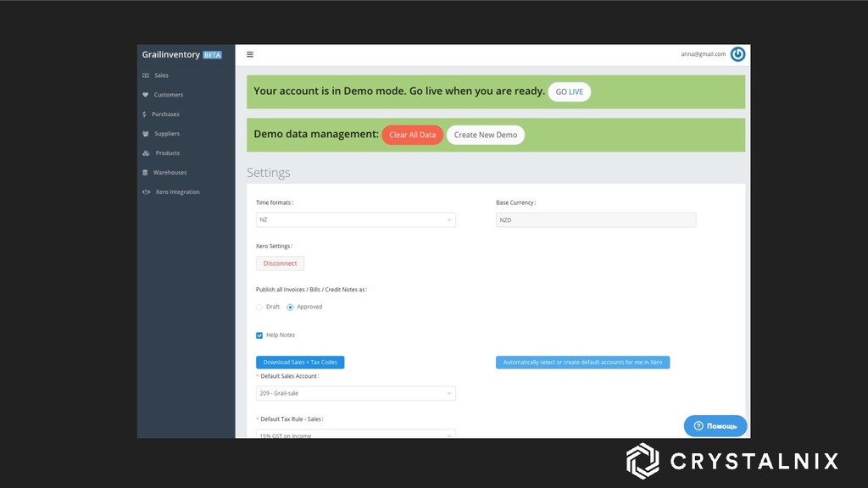
Task: Click the Warehouses building icon
Action: click(145, 173)
